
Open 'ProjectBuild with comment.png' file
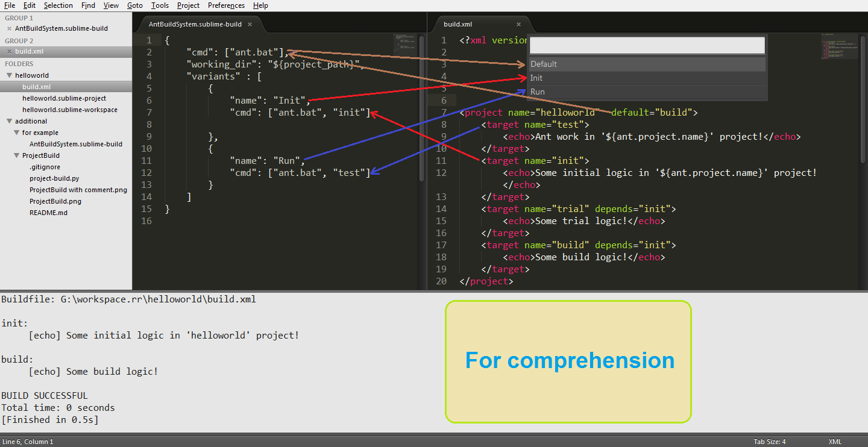78,190
